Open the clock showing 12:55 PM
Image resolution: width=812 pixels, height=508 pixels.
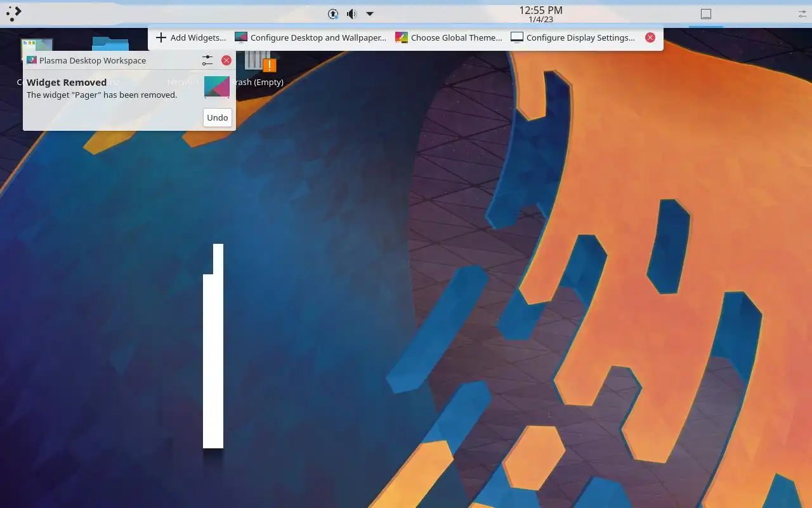(540, 10)
